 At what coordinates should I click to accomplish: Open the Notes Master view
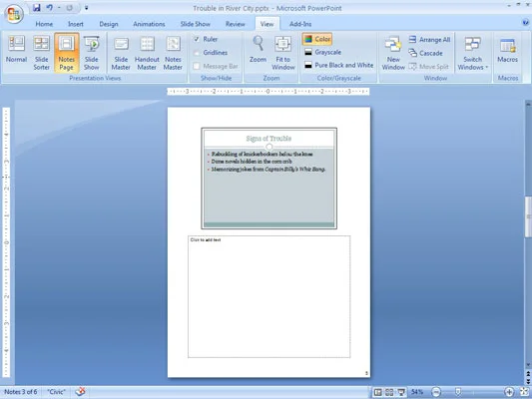[x=173, y=53]
